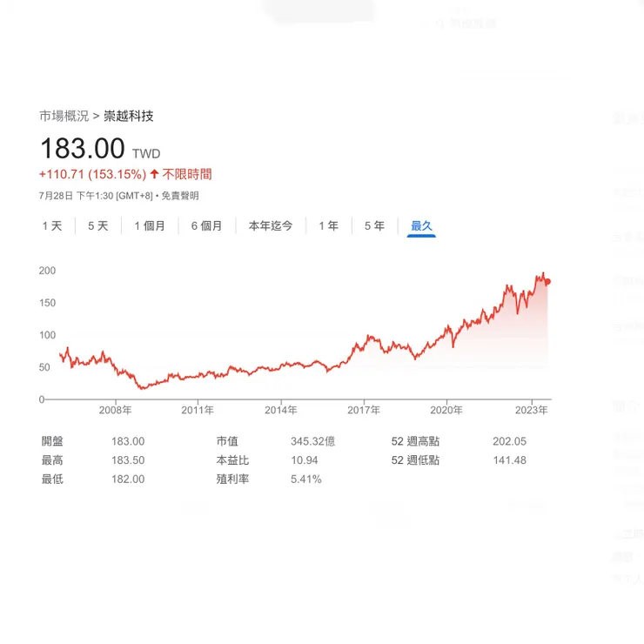Image resolution: width=644 pixels, height=644 pixels.
Task: Select the 5 天 time range tab
Action: point(98,226)
